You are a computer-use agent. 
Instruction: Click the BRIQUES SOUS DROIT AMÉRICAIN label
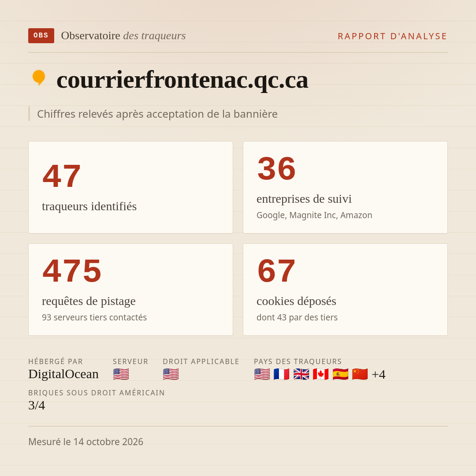(x=97, y=393)
